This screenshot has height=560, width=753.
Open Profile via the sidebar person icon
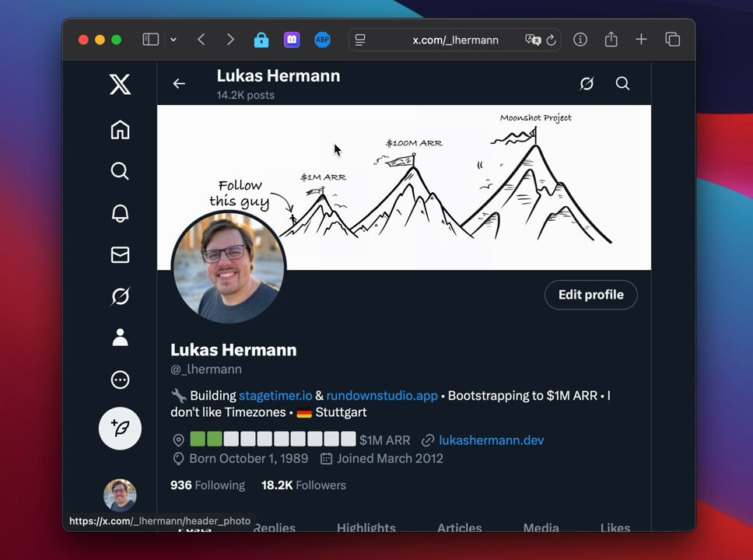click(120, 338)
